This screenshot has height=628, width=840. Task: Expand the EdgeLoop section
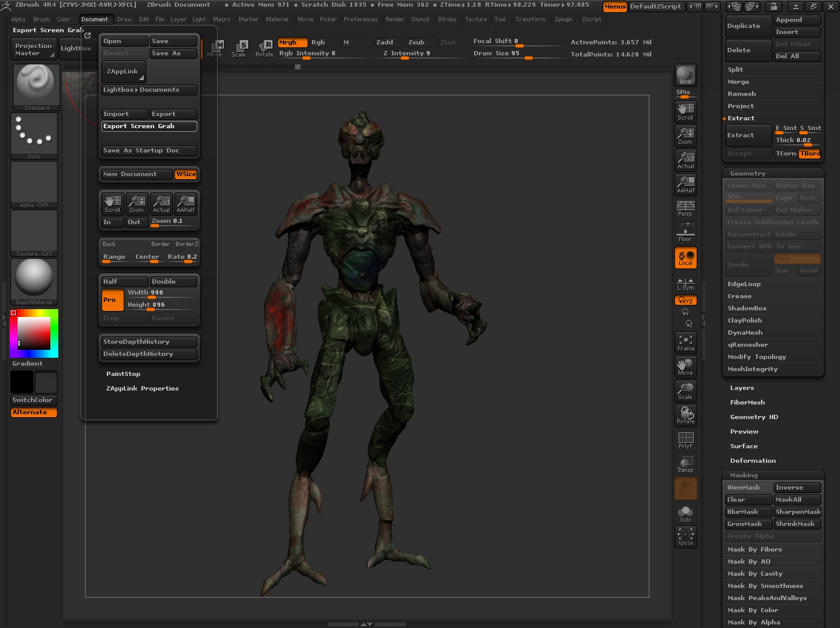click(744, 284)
